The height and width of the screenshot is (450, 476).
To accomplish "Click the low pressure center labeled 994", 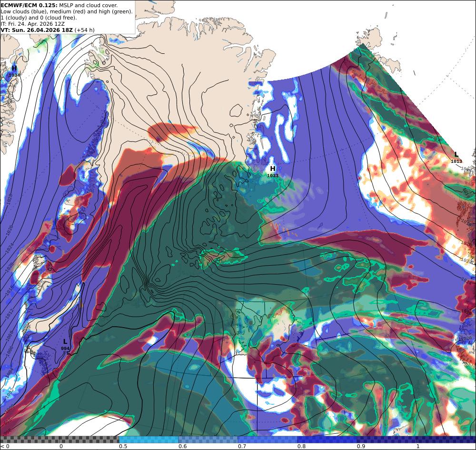I will point(65,345).
